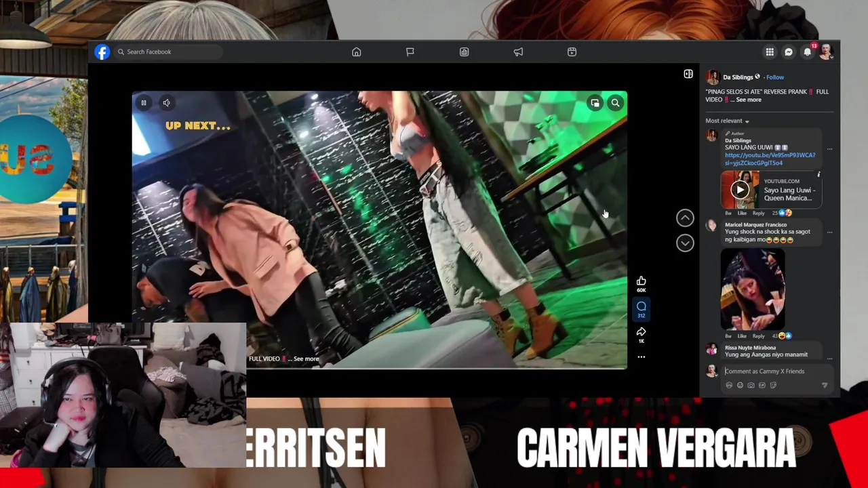
Task: Open Da Siblings page name
Action: [x=738, y=77]
